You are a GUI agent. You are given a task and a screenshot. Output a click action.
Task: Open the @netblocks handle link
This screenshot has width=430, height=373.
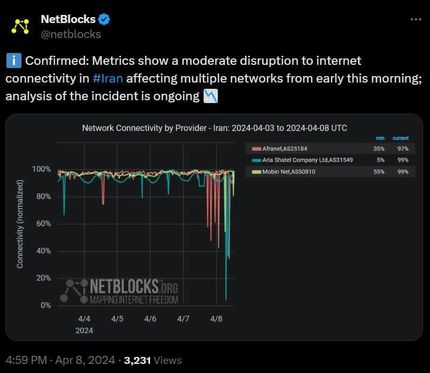71,34
